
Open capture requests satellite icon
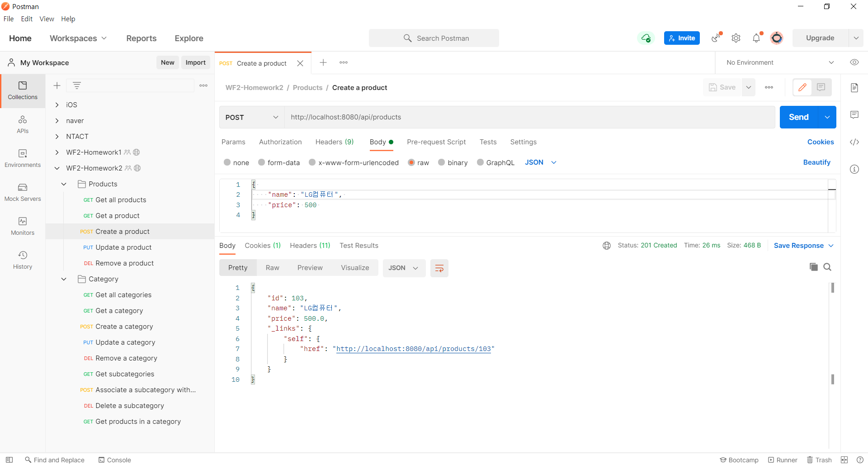(716, 38)
